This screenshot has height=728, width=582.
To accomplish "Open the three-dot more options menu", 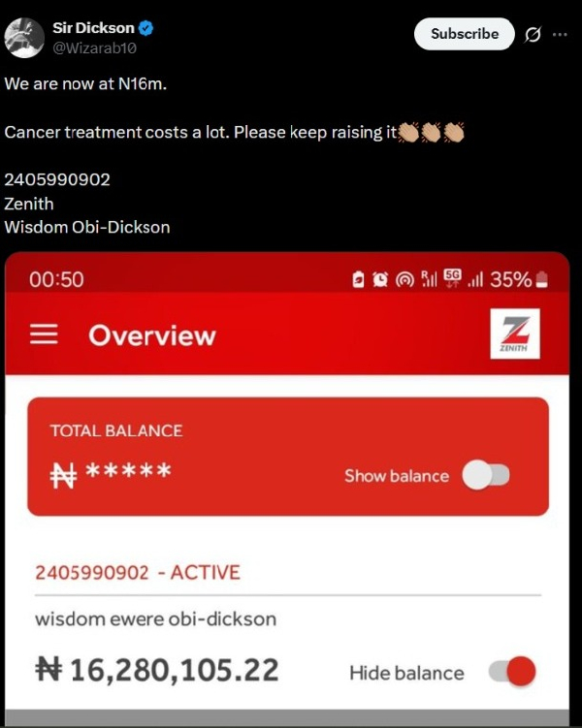I will (x=560, y=34).
